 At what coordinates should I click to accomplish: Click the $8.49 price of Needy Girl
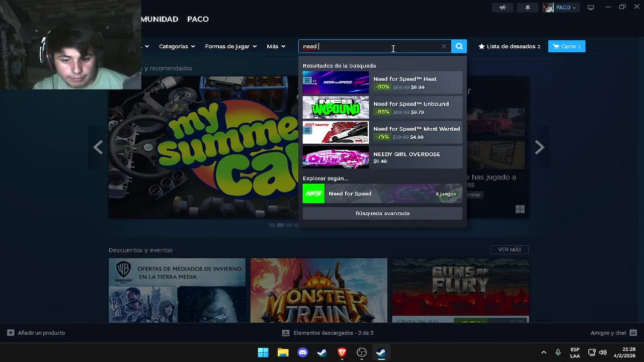point(380,161)
